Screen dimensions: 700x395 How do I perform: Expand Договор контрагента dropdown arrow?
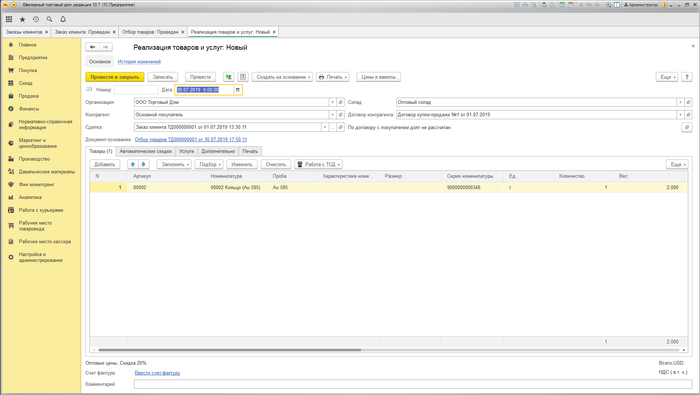(680, 115)
